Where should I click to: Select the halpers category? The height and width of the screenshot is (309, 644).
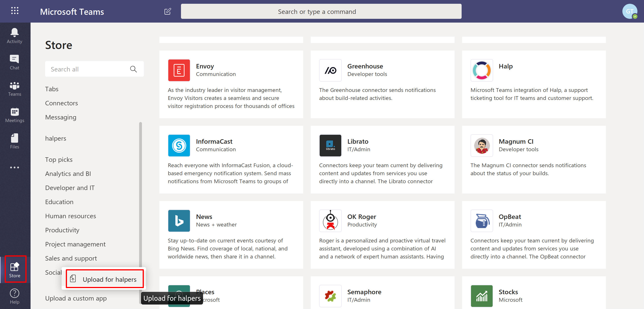[55, 138]
